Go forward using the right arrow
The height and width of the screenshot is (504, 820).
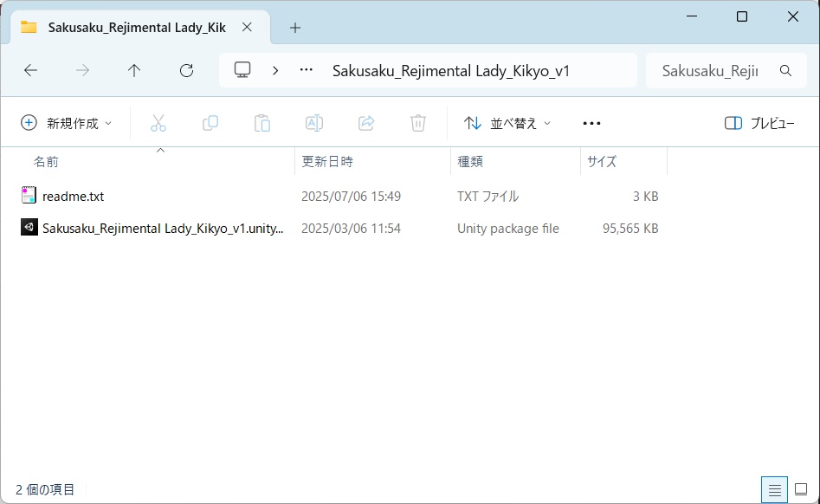82,71
